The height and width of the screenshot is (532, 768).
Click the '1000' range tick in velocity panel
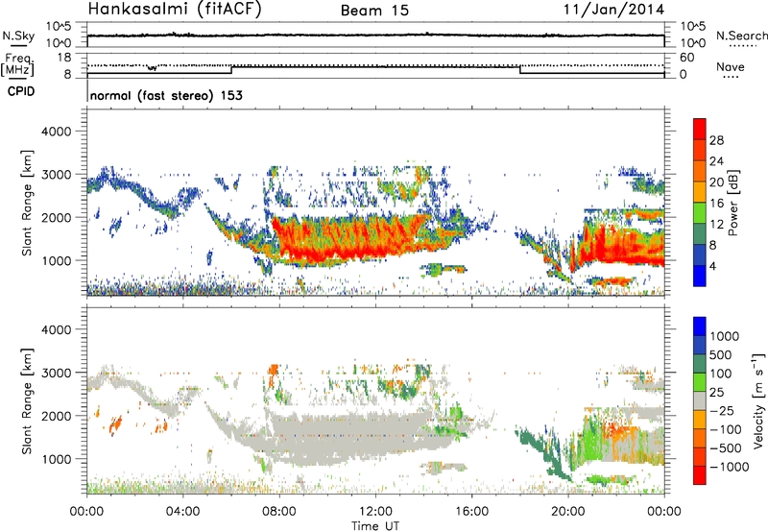[x=56, y=459]
